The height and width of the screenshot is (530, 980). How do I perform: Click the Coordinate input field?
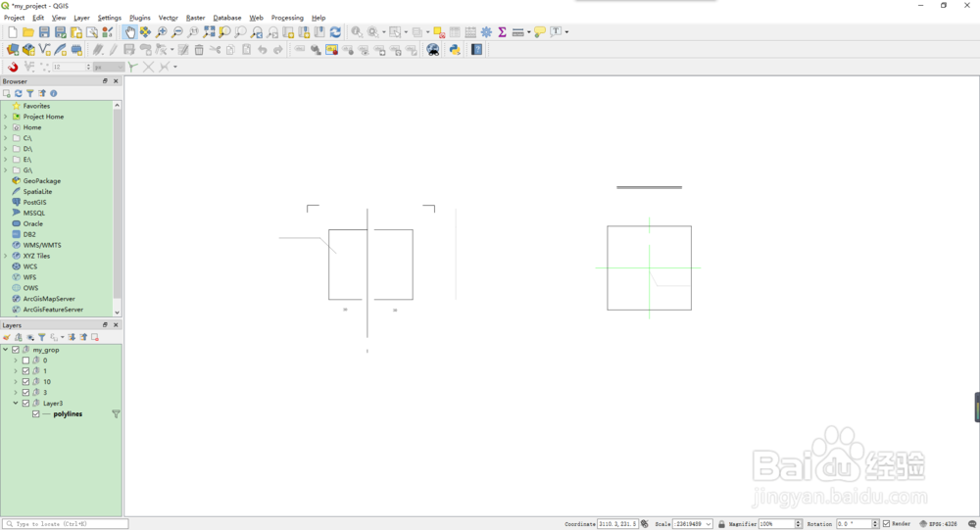point(616,524)
